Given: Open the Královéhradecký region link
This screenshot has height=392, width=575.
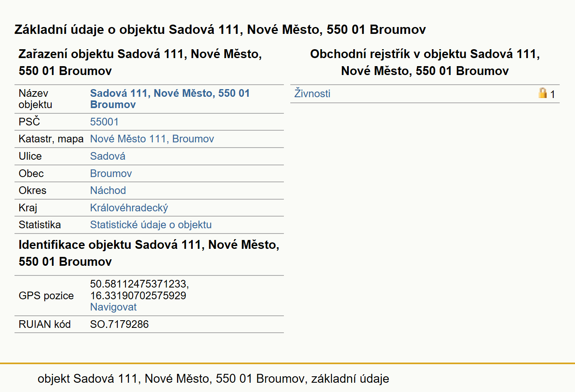Looking at the screenshot, I should pos(129,208).
